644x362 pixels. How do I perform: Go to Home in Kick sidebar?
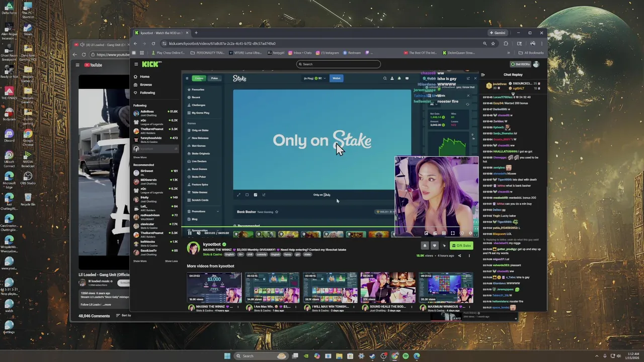(141, 76)
